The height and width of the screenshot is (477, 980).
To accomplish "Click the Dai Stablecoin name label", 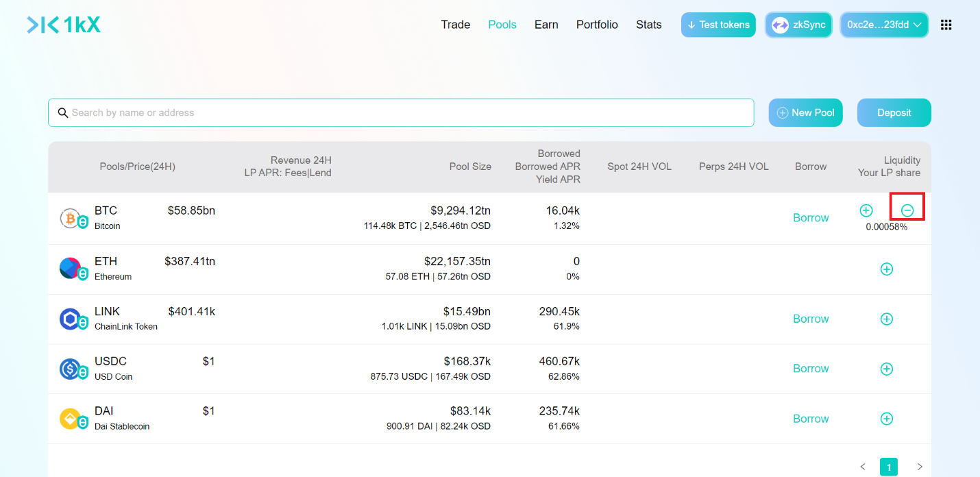I will tap(122, 426).
